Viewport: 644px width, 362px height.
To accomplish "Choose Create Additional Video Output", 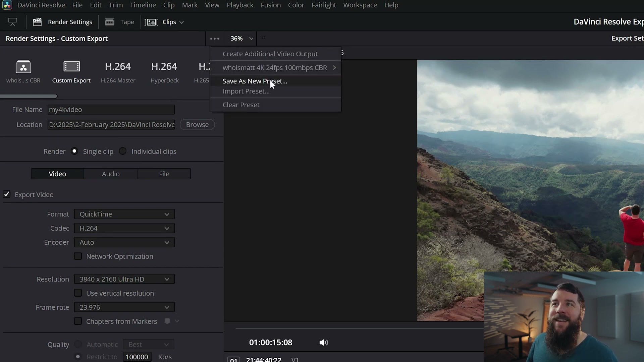I will (276, 54).
